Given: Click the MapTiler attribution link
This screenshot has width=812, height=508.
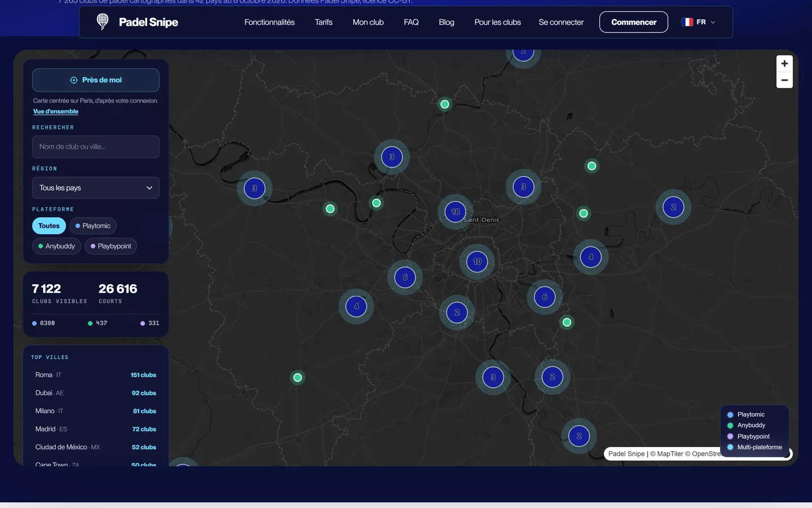Looking at the screenshot, I should point(666,454).
